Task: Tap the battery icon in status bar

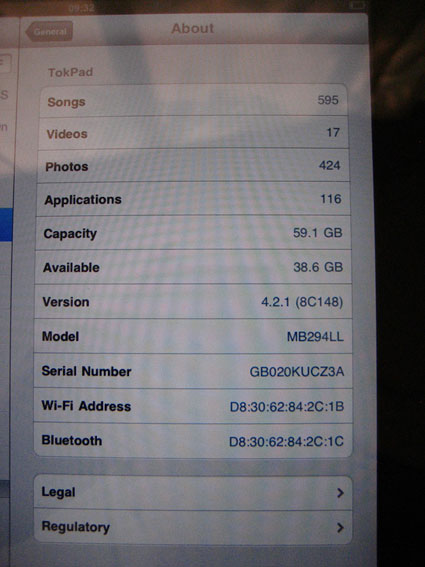Action: point(358,5)
